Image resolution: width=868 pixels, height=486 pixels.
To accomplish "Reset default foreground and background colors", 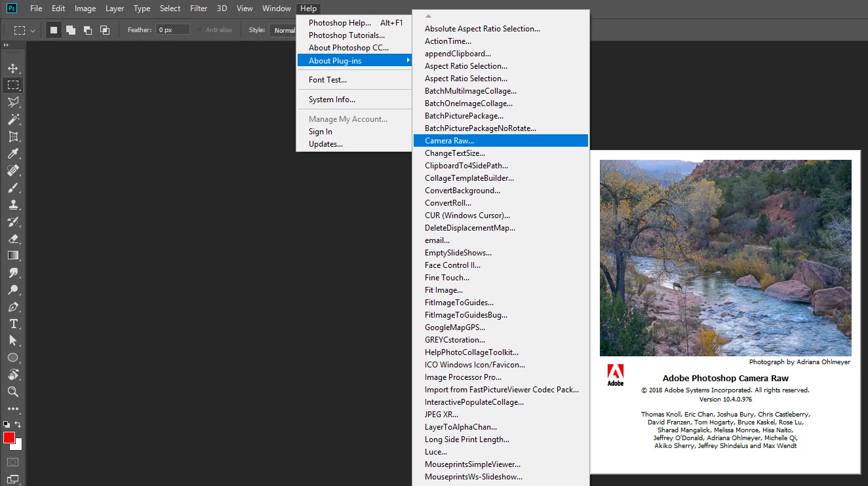I will coord(7,424).
